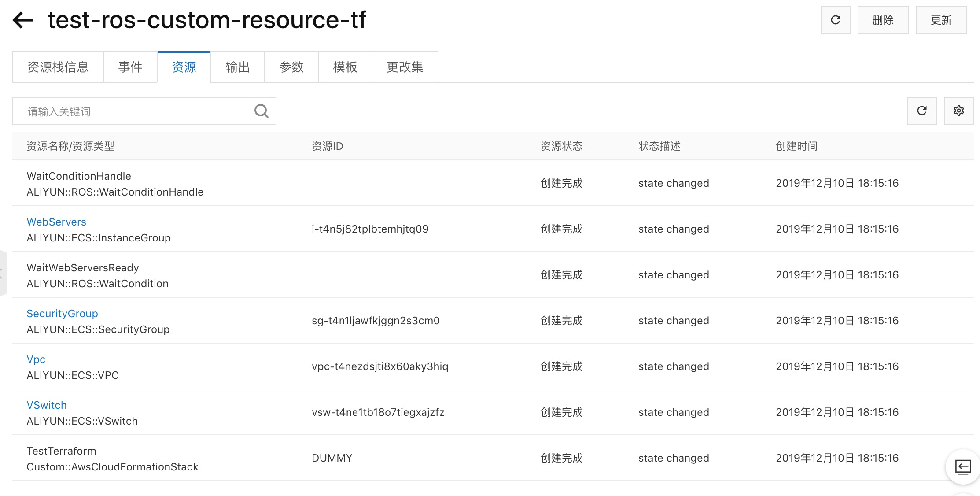Switch to the 资源栈信息 tab
Viewport: 980px width, 496px height.
(x=58, y=67)
